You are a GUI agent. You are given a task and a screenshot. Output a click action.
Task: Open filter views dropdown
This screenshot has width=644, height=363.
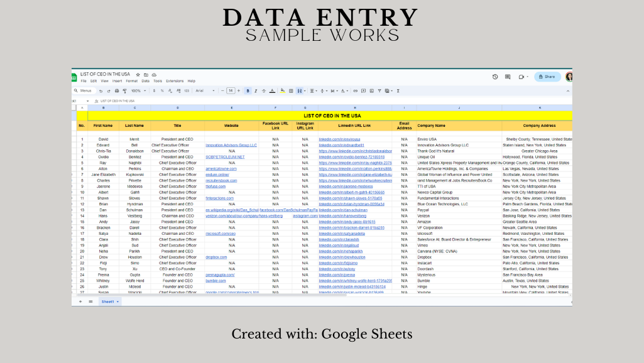click(388, 90)
